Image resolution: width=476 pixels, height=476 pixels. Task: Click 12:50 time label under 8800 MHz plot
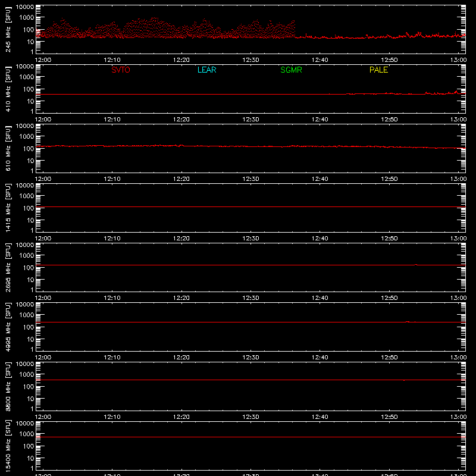(389, 417)
